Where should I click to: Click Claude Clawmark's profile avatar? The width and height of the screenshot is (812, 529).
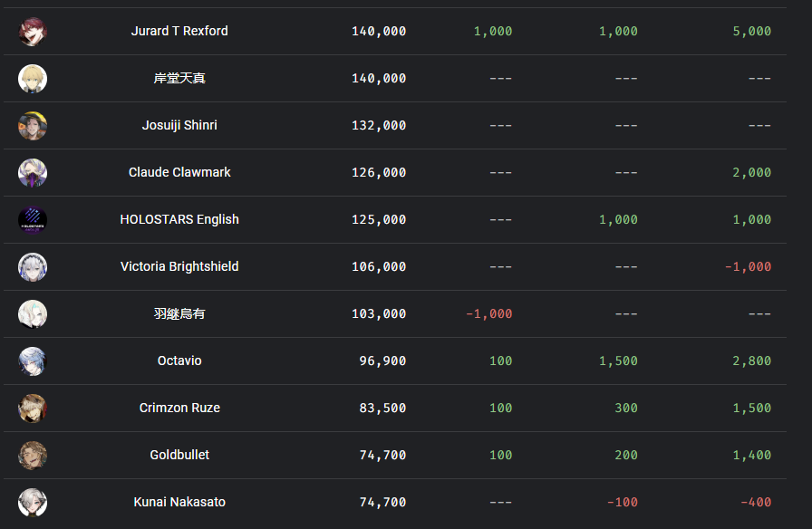(33, 173)
